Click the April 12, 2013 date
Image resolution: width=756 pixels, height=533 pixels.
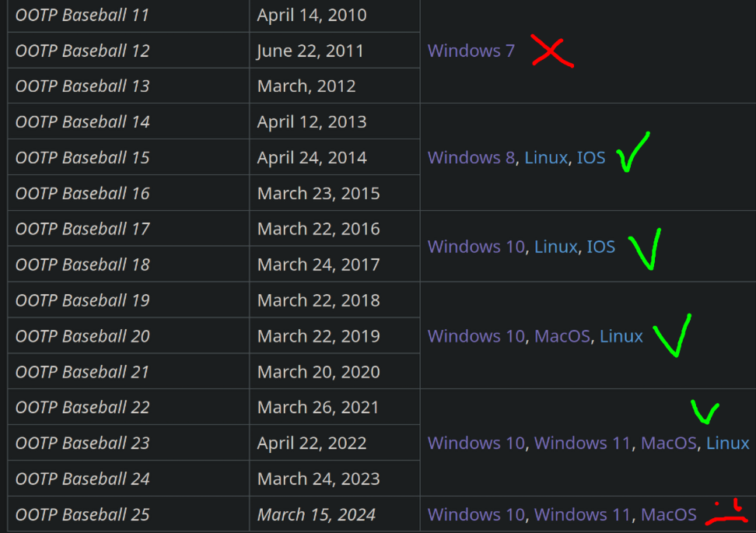(x=312, y=121)
